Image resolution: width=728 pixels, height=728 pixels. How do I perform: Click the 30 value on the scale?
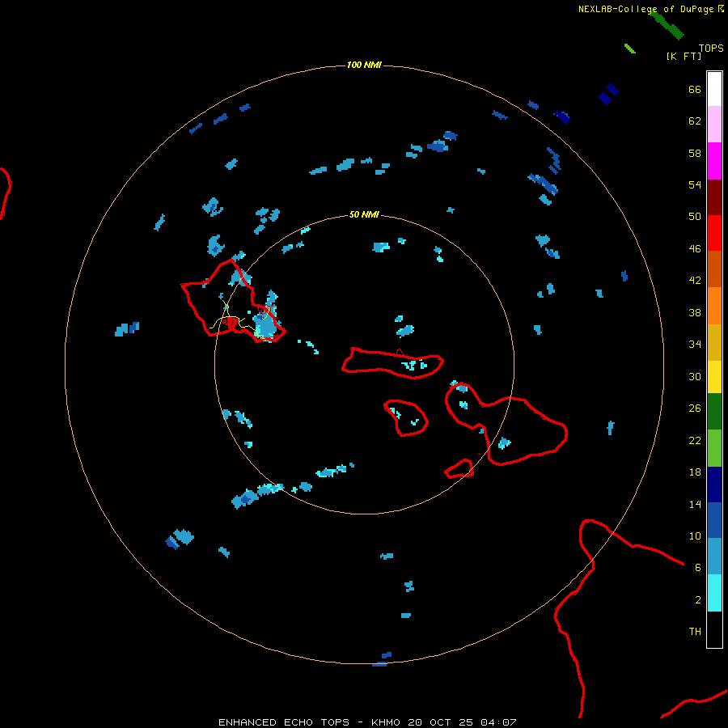pyautogui.click(x=695, y=376)
